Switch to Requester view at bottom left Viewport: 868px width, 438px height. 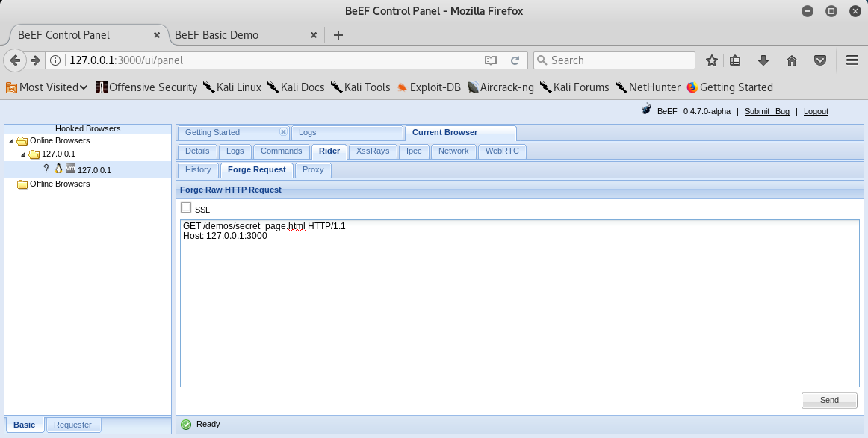click(73, 425)
